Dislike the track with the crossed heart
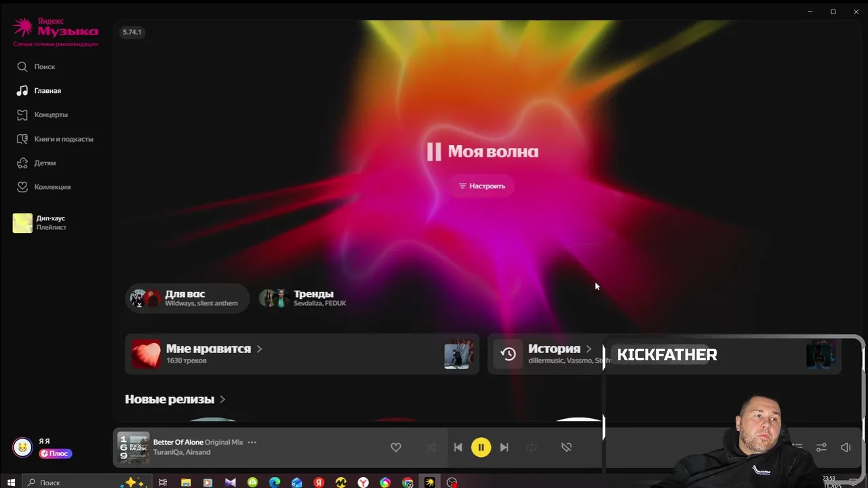The image size is (868, 488). point(566,447)
